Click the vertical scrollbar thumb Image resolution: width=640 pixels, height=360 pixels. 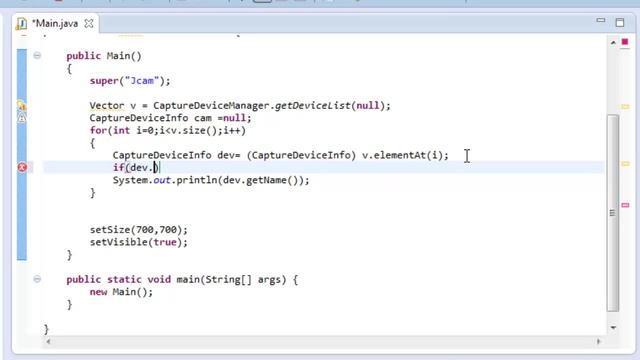613,213
